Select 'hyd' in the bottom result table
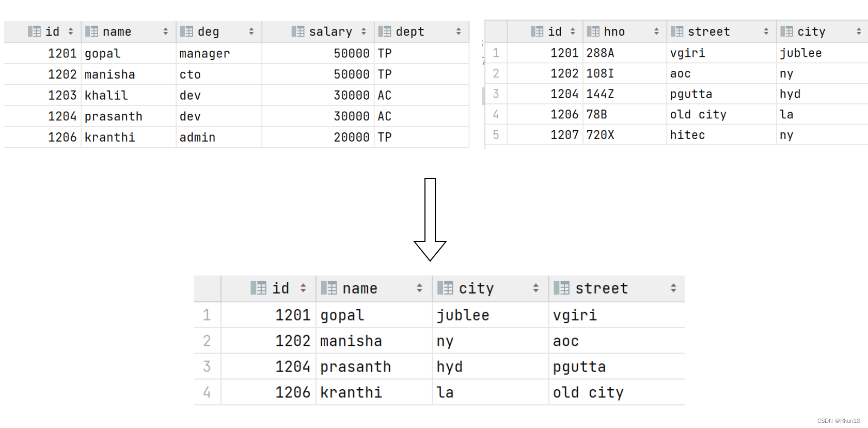The width and height of the screenshot is (868, 428). (x=491, y=366)
